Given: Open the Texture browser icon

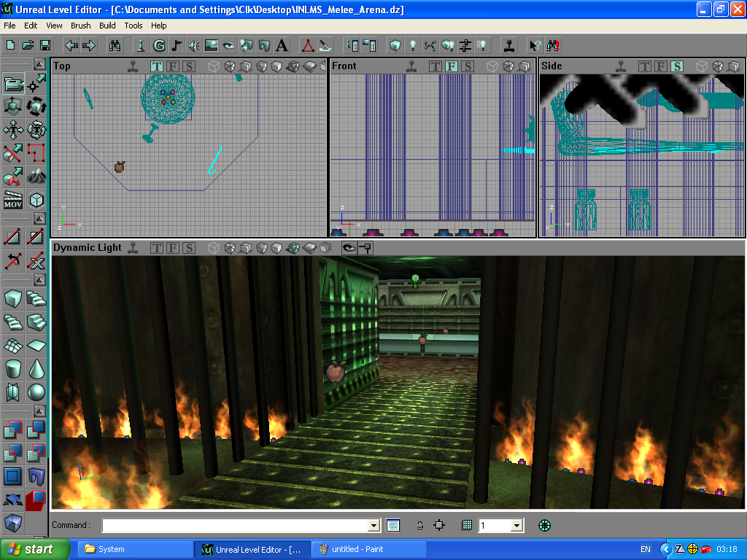Looking at the screenshot, I should pos(211,45).
